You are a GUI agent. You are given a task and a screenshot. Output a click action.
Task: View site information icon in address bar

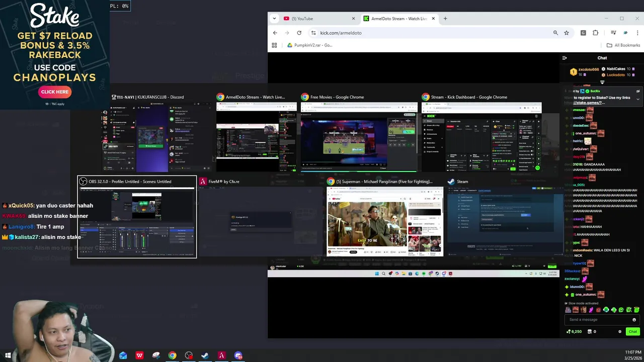pyautogui.click(x=313, y=33)
